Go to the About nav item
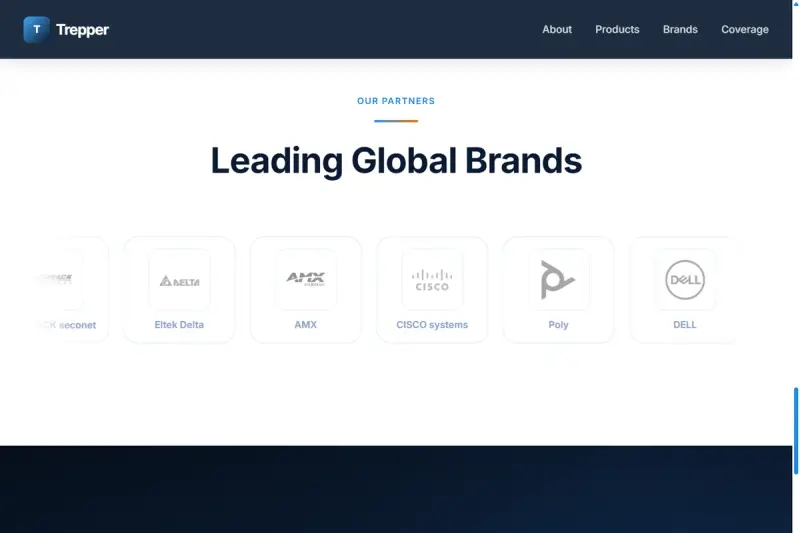The height and width of the screenshot is (533, 800). (557, 30)
